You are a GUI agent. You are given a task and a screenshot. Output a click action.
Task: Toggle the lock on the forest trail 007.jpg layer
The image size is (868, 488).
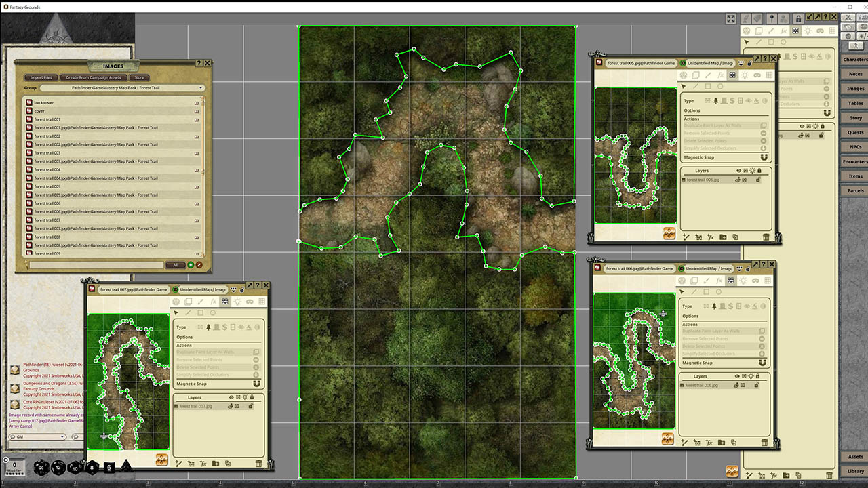point(251,406)
